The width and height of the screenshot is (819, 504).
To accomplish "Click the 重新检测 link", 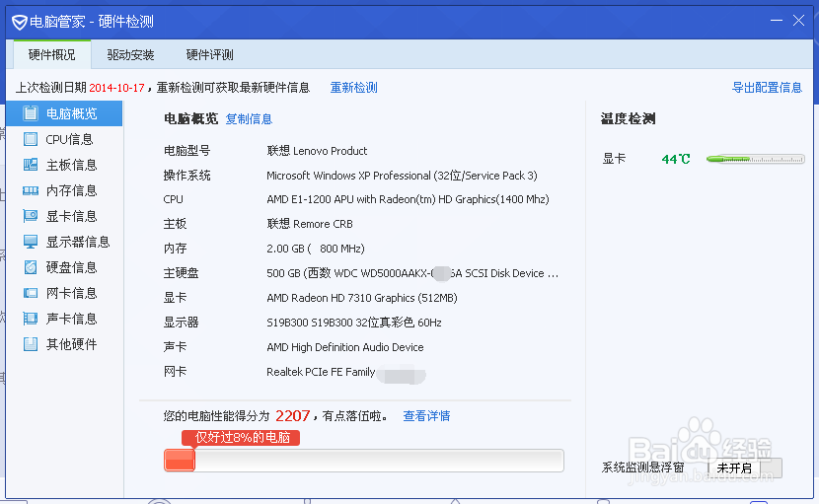I will pyautogui.click(x=353, y=87).
